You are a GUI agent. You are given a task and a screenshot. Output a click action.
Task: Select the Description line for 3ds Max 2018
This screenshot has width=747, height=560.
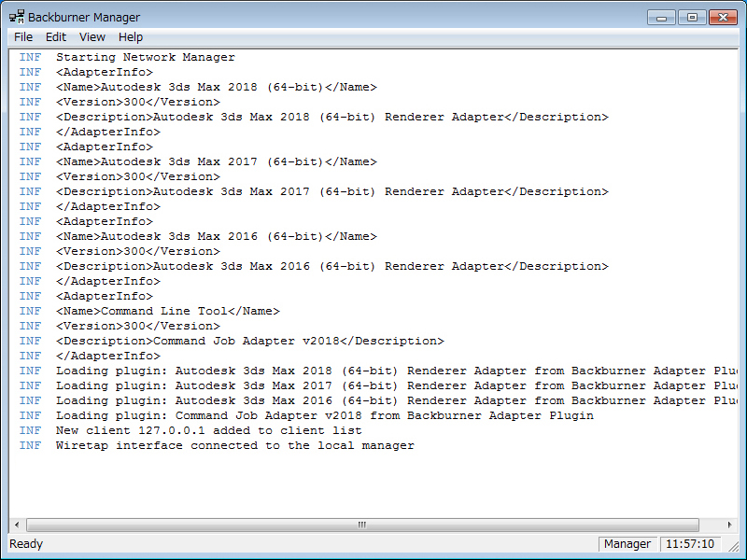point(314,118)
